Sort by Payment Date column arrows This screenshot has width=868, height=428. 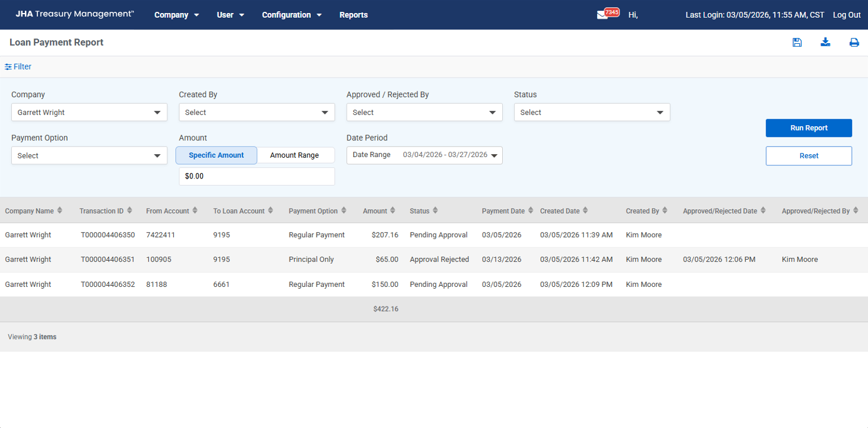531,211
